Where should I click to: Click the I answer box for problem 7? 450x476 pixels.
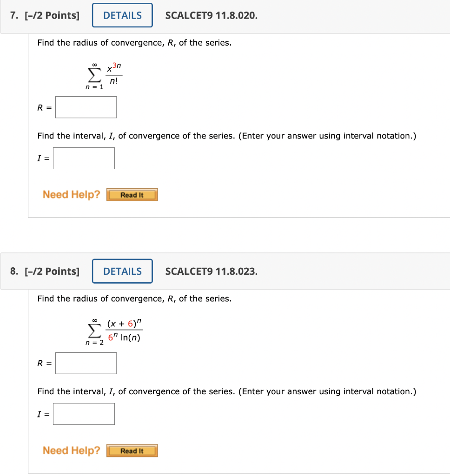point(84,158)
